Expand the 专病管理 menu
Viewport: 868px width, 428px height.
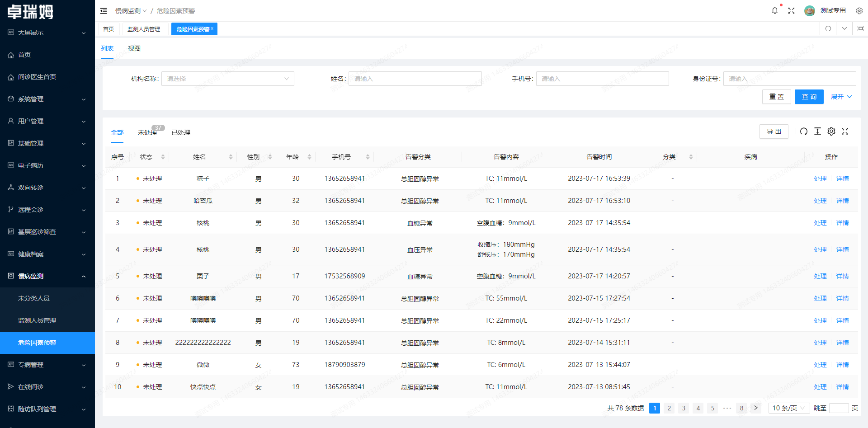pos(47,365)
